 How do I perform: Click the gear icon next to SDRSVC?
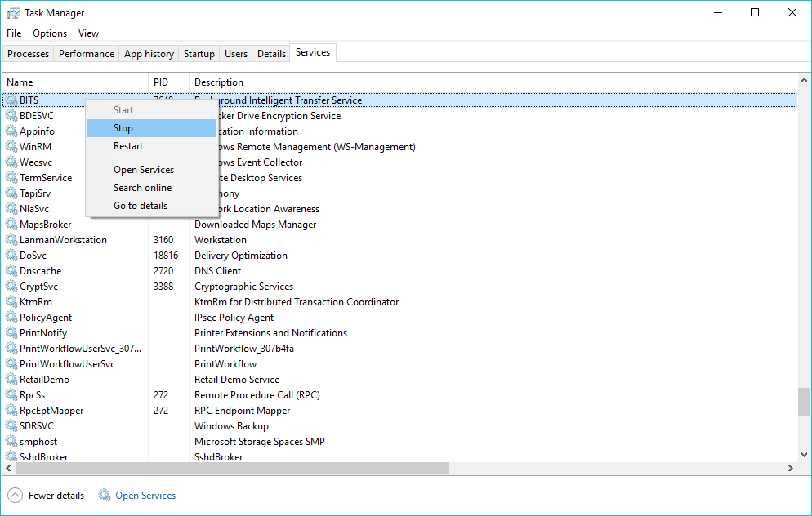pyautogui.click(x=11, y=426)
